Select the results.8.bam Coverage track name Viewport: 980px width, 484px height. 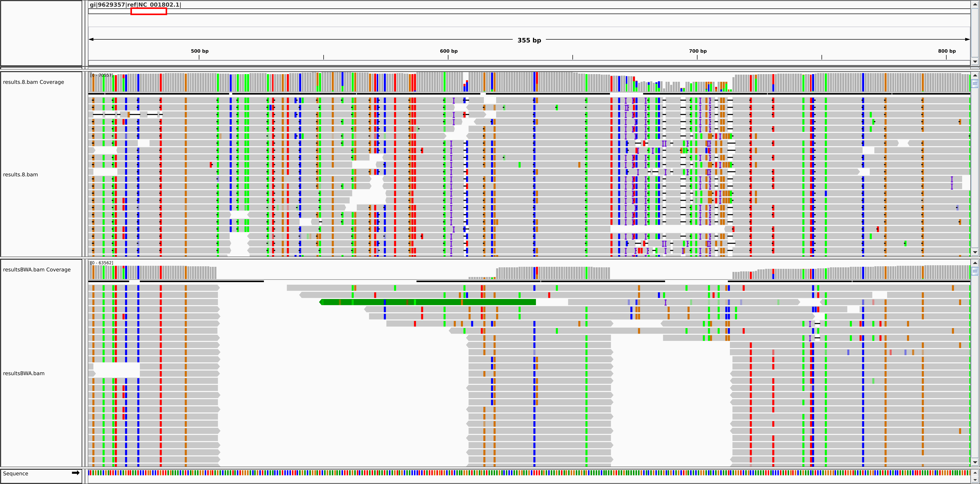[33, 82]
